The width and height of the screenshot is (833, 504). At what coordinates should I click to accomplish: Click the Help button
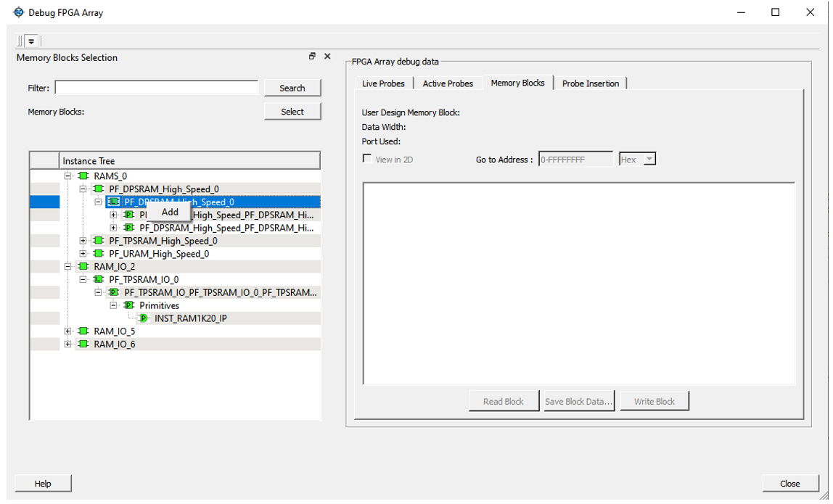(43, 484)
